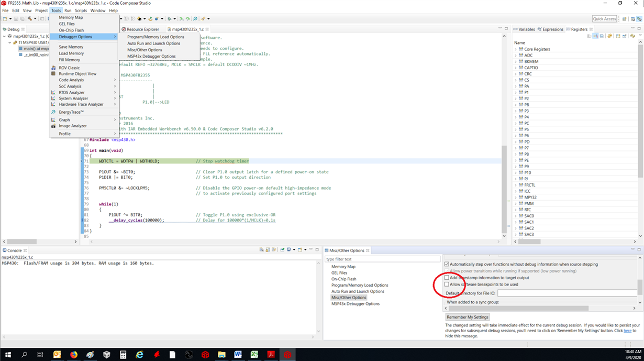Select main() stack frame in Debug view
The width and height of the screenshot is (644, 361).
coord(33,49)
